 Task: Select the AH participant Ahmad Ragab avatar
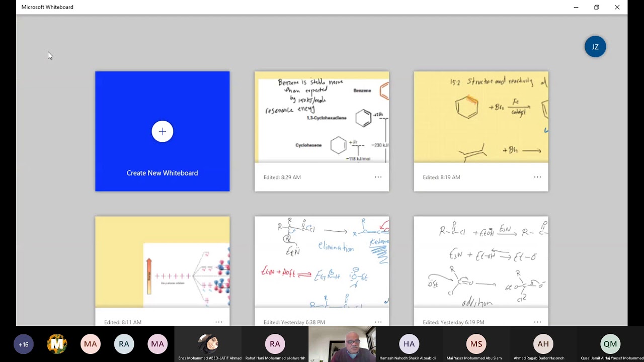tap(543, 344)
